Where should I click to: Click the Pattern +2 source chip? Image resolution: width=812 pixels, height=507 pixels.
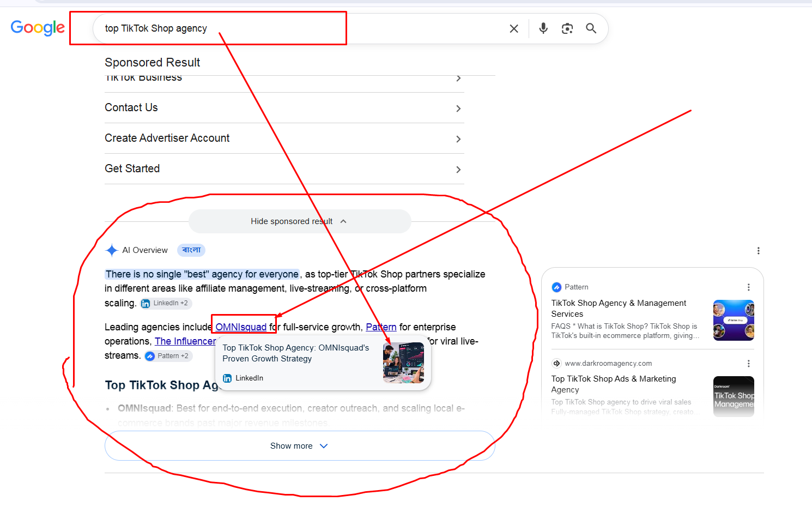(168, 356)
